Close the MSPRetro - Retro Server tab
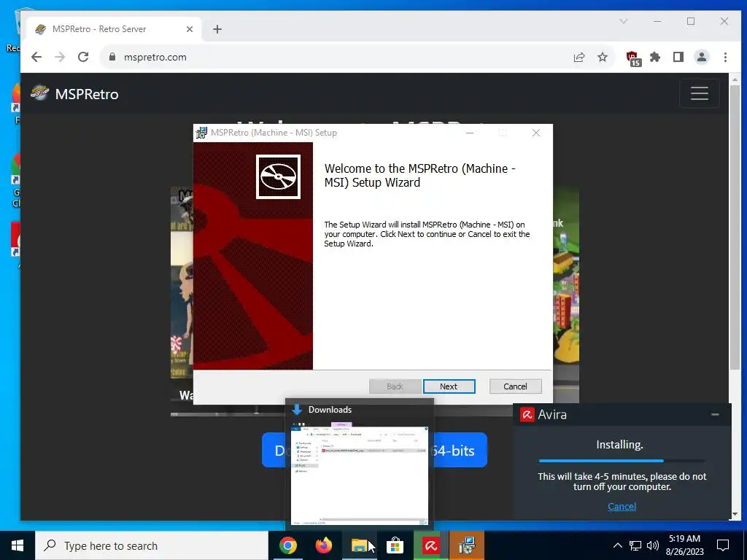 click(189, 29)
